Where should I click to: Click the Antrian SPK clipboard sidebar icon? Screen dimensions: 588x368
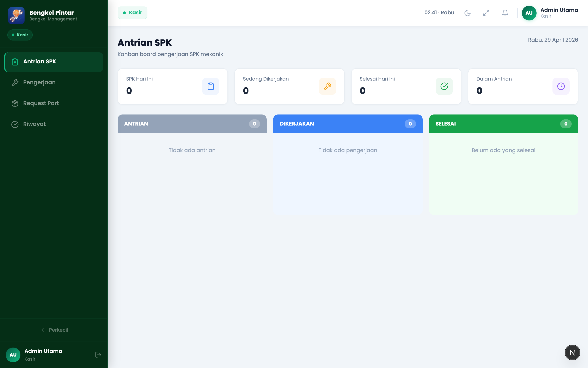pyautogui.click(x=15, y=62)
